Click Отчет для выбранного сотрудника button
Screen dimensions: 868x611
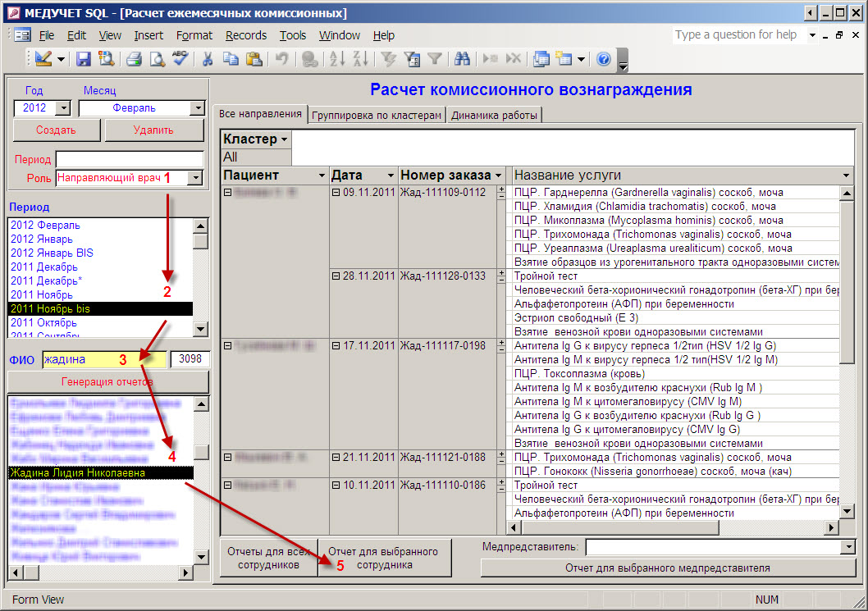tap(384, 558)
